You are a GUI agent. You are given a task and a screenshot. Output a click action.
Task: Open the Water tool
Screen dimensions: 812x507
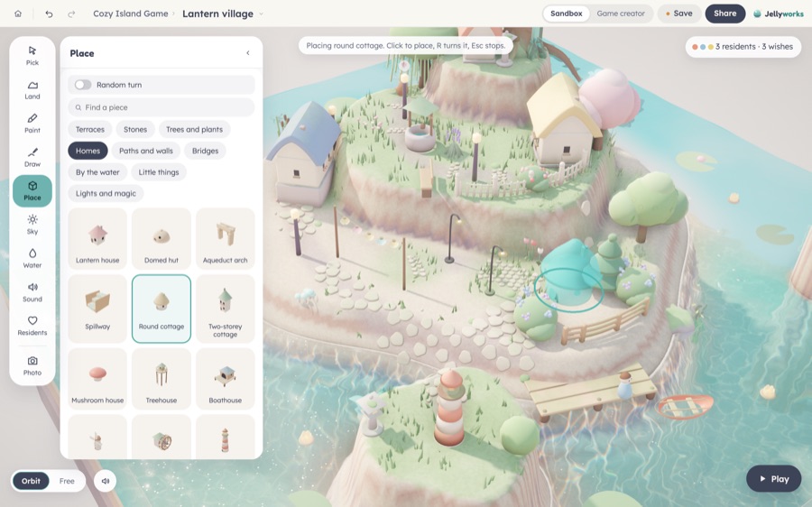32,258
